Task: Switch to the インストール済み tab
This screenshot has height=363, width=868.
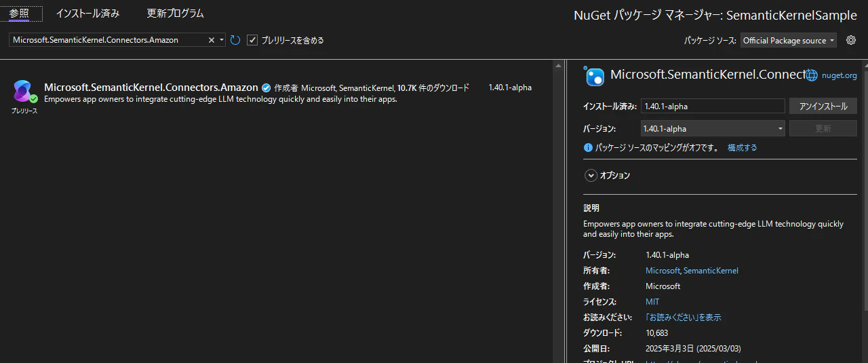Action: tap(87, 13)
